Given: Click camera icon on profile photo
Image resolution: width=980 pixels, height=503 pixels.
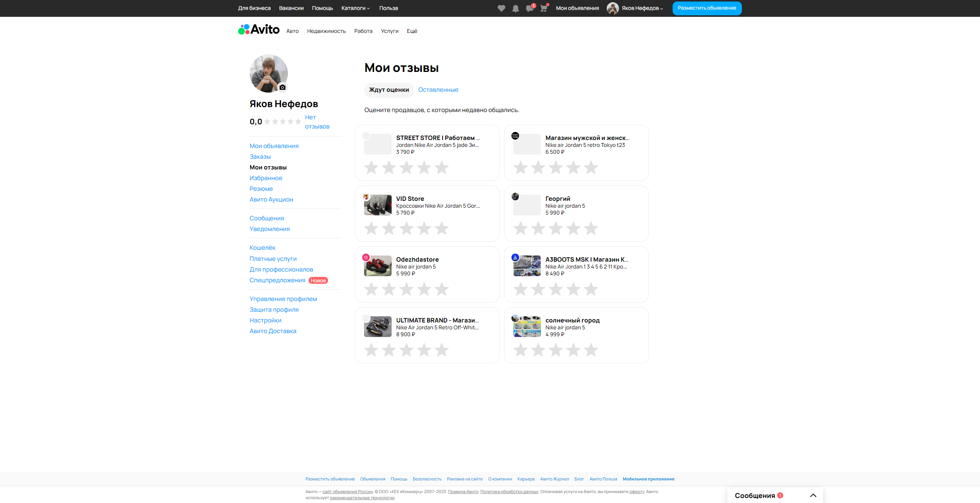Looking at the screenshot, I should (283, 87).
